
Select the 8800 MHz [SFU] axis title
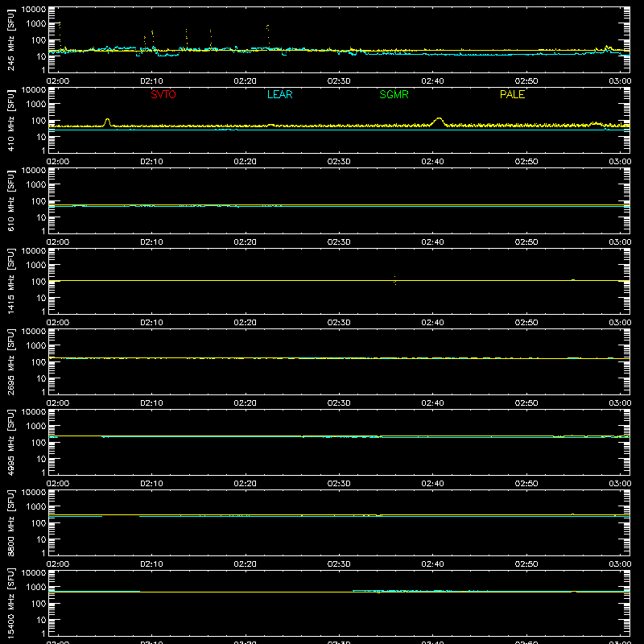coord(10,522)
